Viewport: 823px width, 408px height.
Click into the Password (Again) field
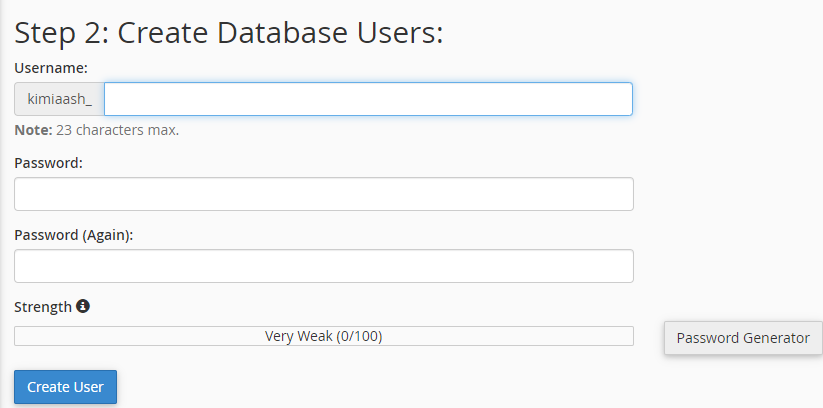tap(324, 266)
